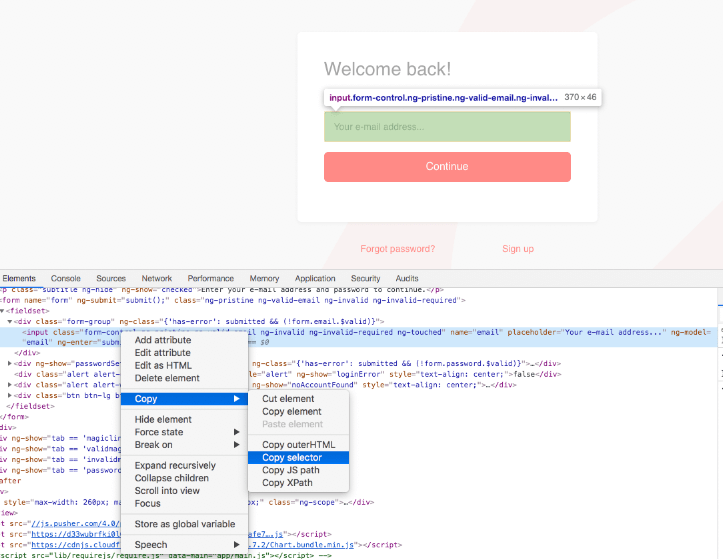The image size is (723, 559).
Task: Expand the Break on submenu arrow
Action: pos(237,445)
